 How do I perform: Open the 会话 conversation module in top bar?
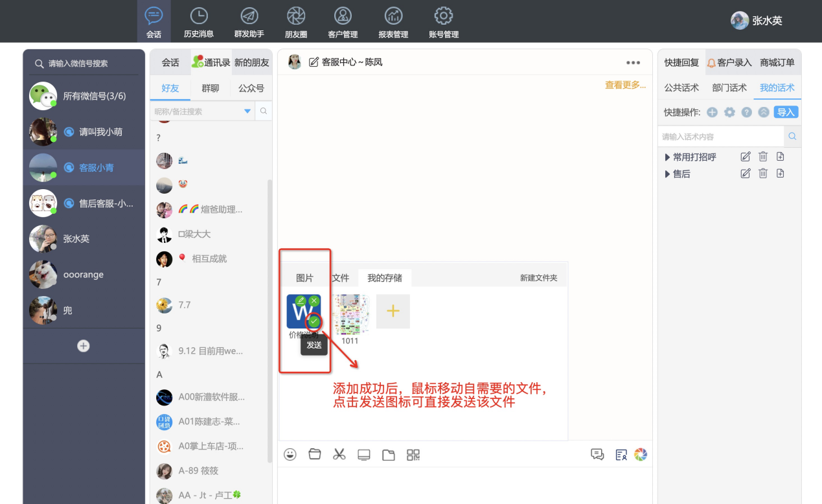click(154, 21)
